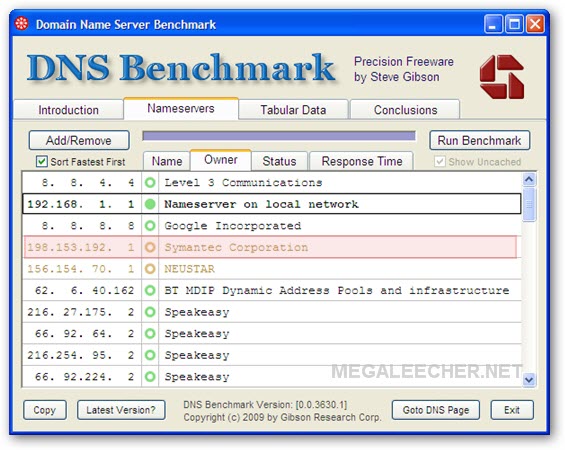Click status circle beside Google Incorporated
The image size is (565, 450).
pos(150,226)
